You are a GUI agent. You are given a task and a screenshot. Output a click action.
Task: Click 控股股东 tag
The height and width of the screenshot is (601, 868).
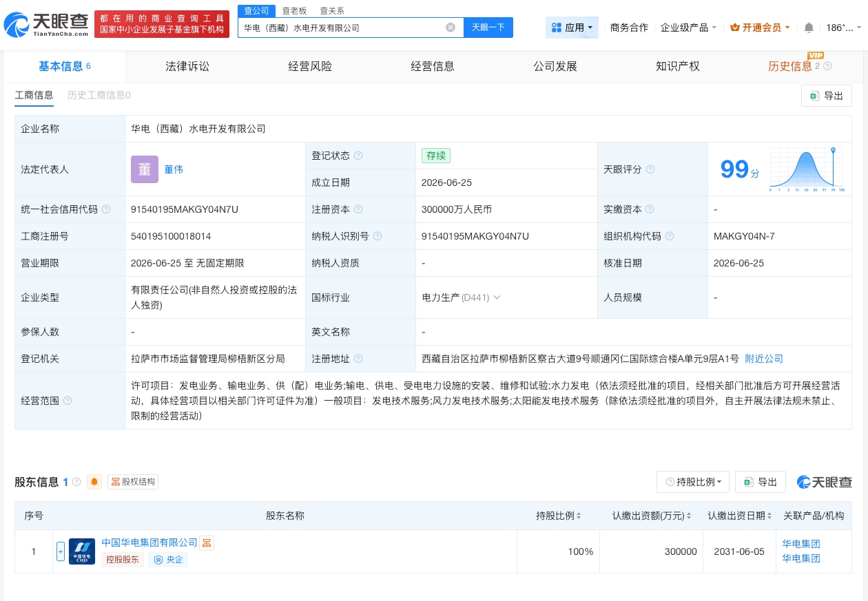(x=123, y=560)
